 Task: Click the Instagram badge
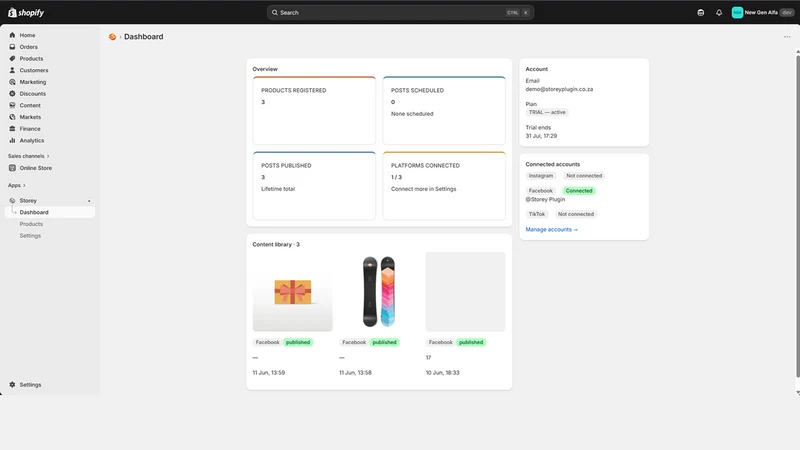pyautogui.click(x=540, y=176)
